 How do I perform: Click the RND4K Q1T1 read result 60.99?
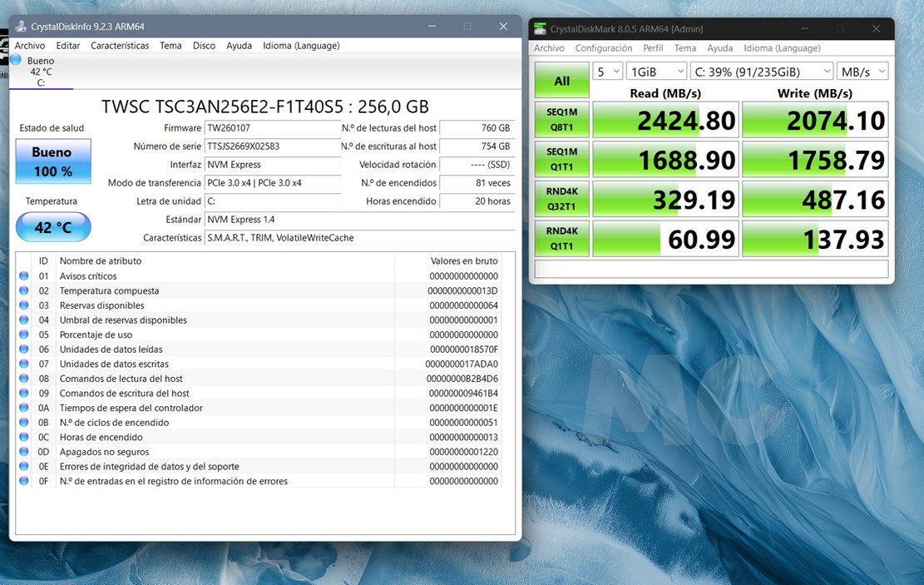665,239
